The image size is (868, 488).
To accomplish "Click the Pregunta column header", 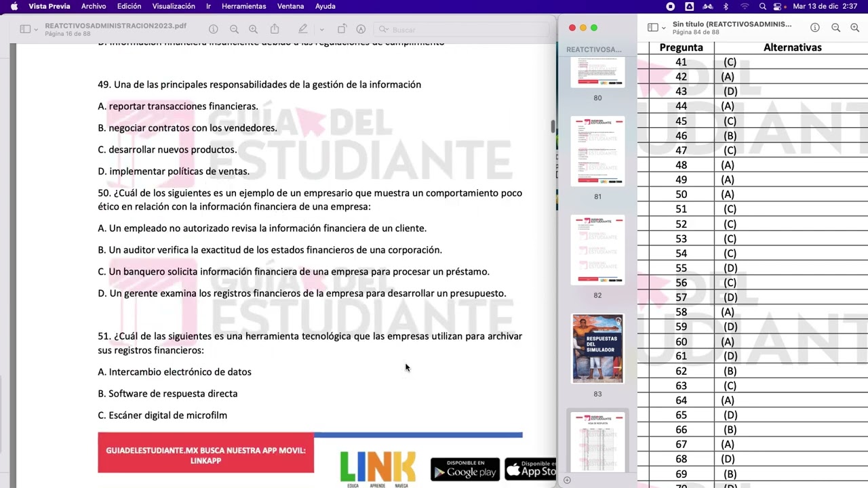I will point(681,47).
